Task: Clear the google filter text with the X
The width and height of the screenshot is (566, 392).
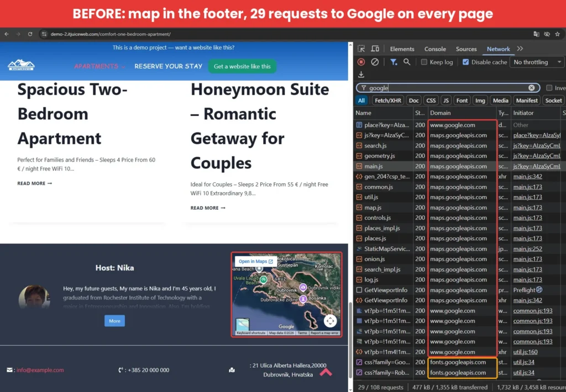Action: (x=531, y=88)
